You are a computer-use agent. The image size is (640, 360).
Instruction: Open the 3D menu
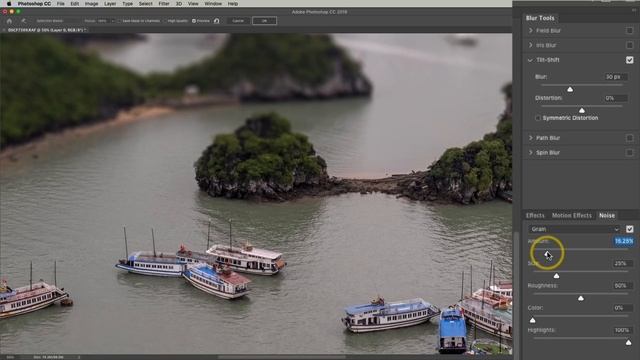(179, 4)
